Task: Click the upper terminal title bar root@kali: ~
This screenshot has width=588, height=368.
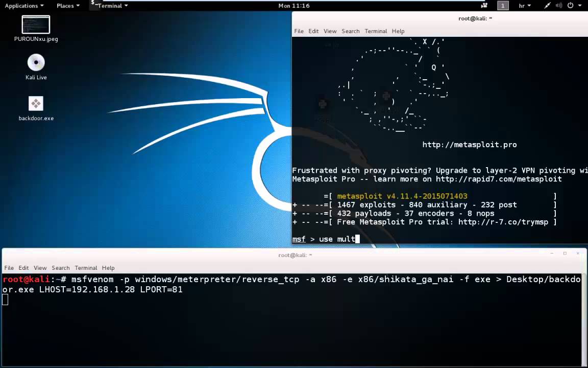Action: [475, 18]
